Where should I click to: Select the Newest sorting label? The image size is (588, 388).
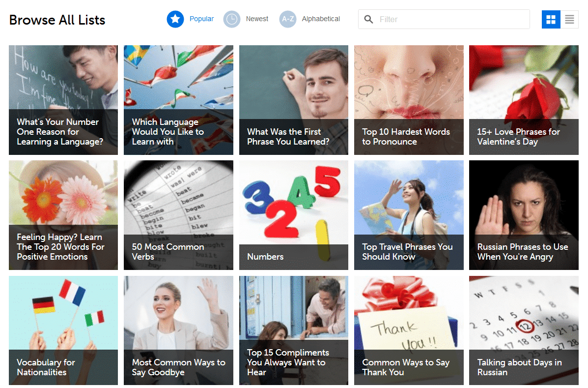[257, 19]
